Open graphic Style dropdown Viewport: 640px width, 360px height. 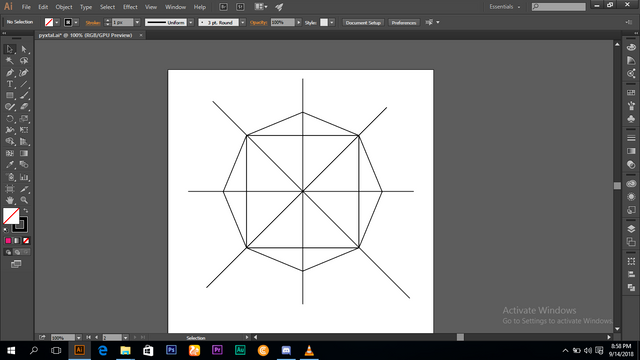point(332,22)
